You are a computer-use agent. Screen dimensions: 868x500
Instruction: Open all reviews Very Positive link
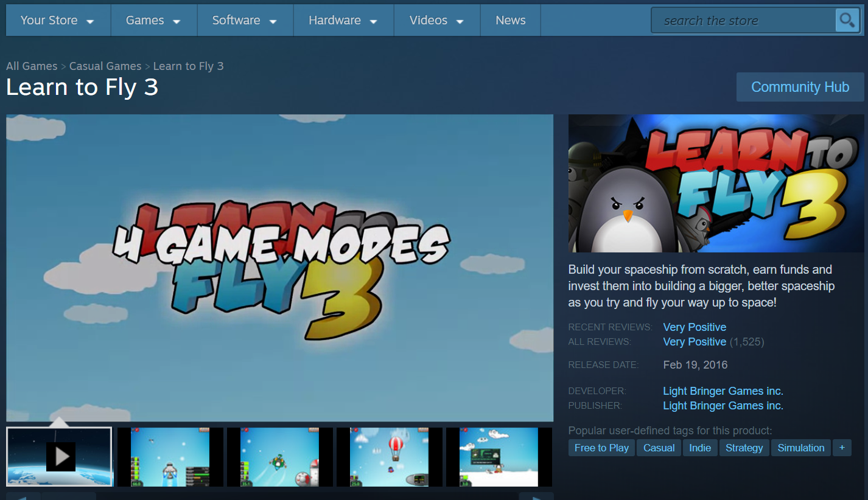[695, 342]
